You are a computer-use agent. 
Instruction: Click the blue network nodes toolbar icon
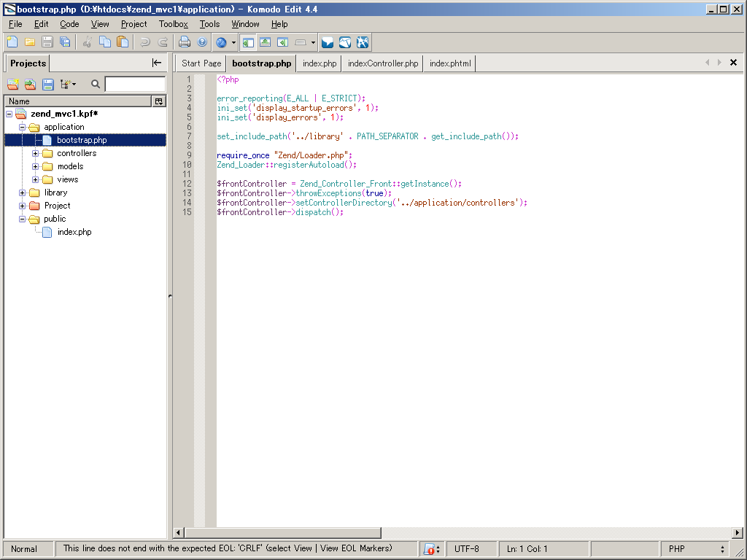[363, 42]
